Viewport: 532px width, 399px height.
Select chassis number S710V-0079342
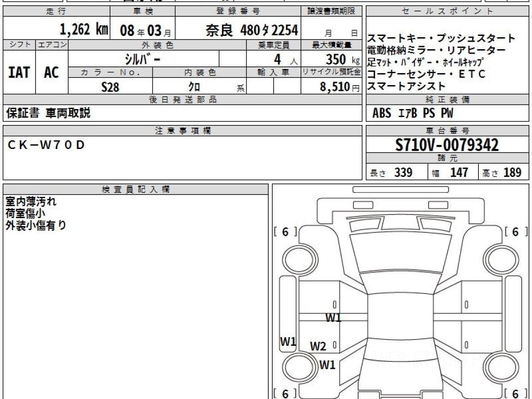(x=447, y=145)
